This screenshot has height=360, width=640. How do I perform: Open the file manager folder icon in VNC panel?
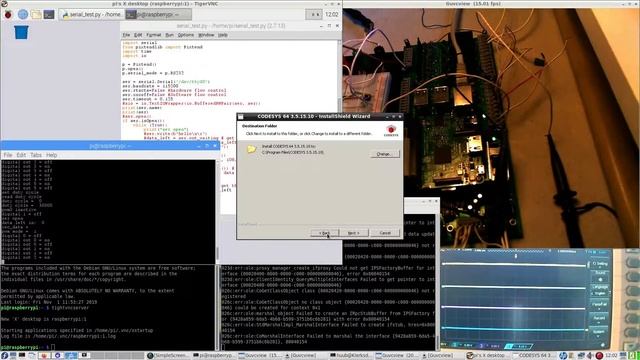pos(36,14)
